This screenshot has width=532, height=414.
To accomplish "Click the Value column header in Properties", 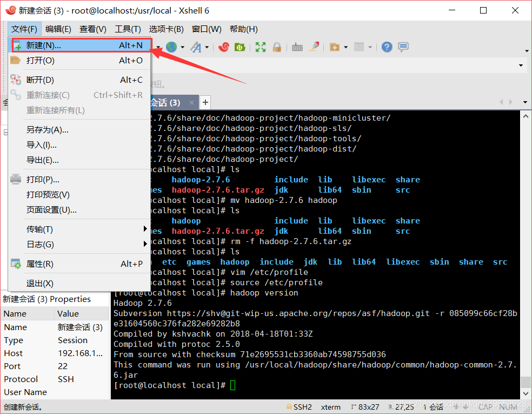I will pyautogui.click(x=82, y=313).
